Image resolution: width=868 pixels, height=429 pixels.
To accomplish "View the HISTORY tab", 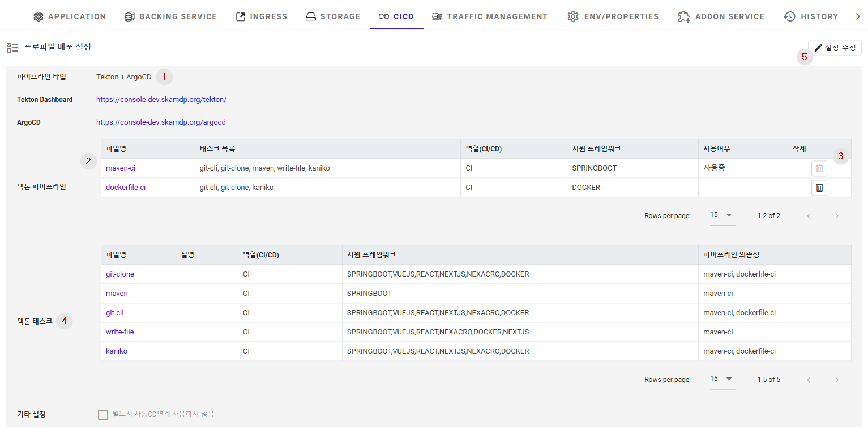I will (811, 16).
